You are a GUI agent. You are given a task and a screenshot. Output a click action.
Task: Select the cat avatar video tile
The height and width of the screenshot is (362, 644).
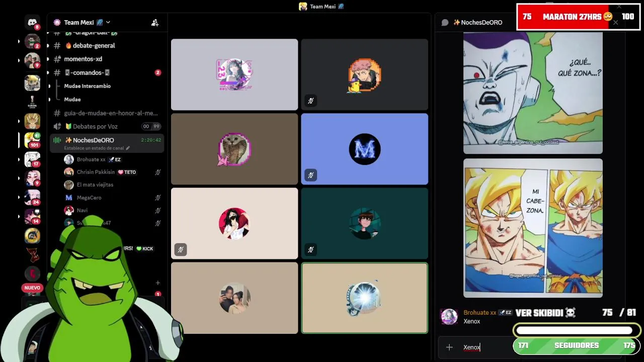point(234,149)
